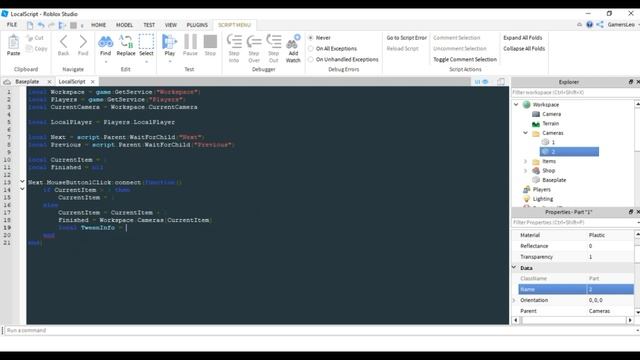
Task: Open the Play button dropdown arrow
Action: (170, 62)
